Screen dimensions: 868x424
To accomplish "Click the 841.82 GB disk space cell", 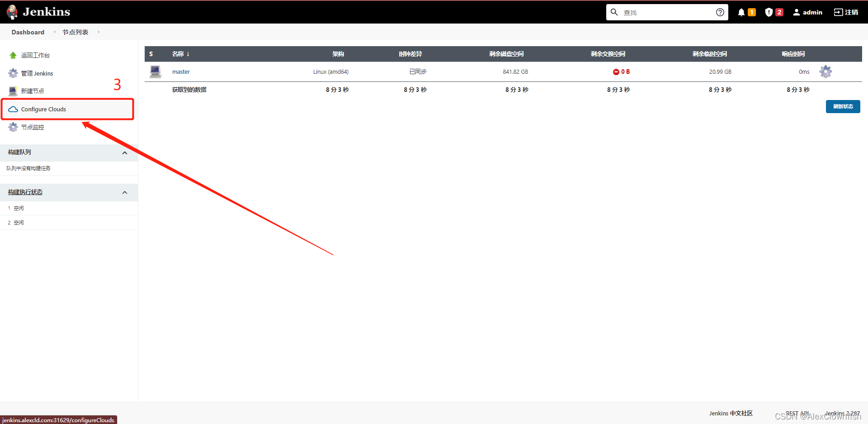I will (x=515, y=71).
